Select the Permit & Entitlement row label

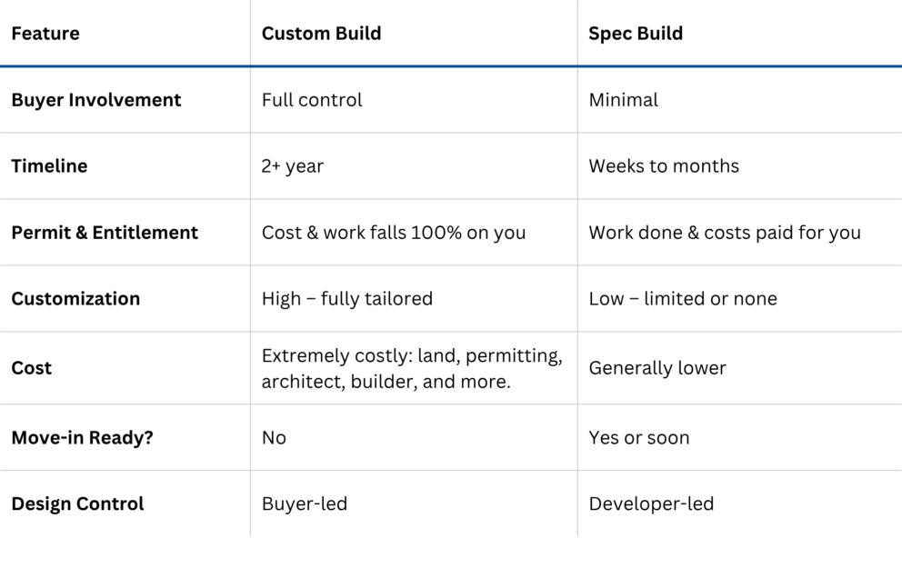(x=105, y=233)
